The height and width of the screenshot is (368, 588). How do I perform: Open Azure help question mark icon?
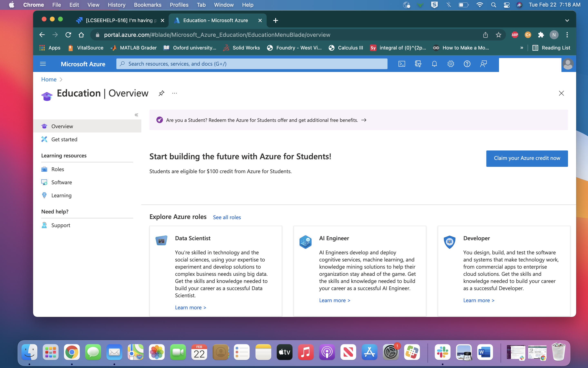pyautogui.click(x=467, y=64)
